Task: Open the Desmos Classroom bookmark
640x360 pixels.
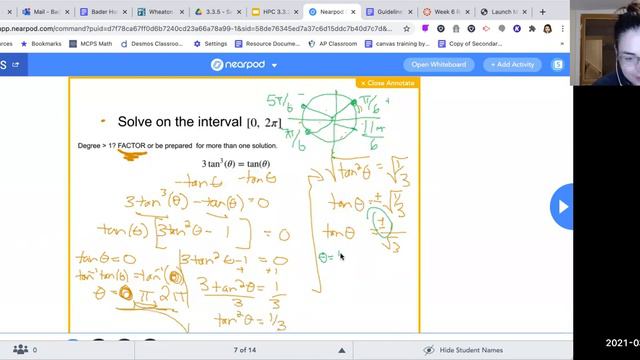Action: pyautogui.click(x=152, y=44)
